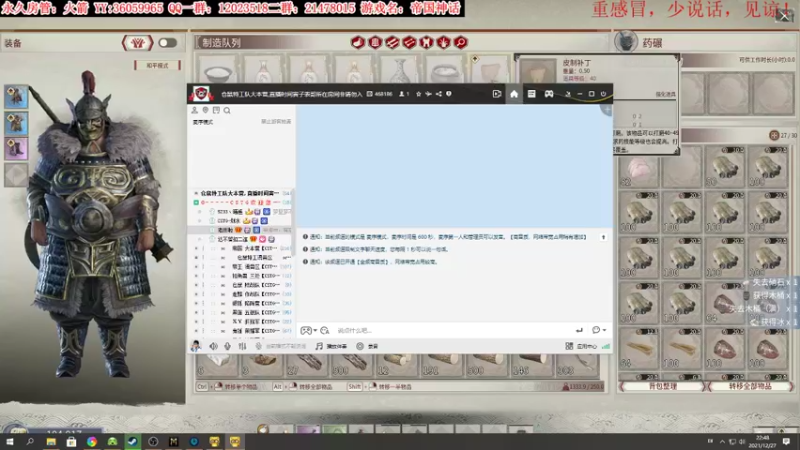Switch to the YY home tab
Image resolution: width=800 pixels, height=450 pixels.
[514, 94]
